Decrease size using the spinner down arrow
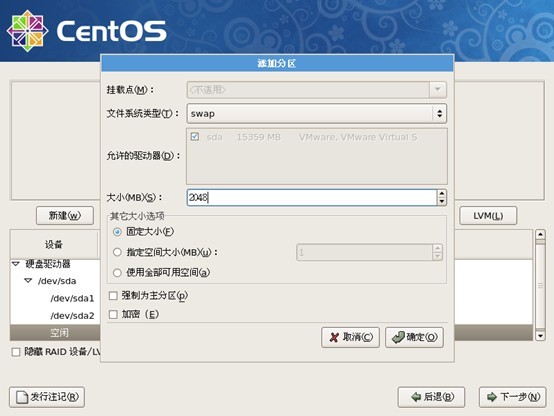554x416 pixels. [442, 201]
